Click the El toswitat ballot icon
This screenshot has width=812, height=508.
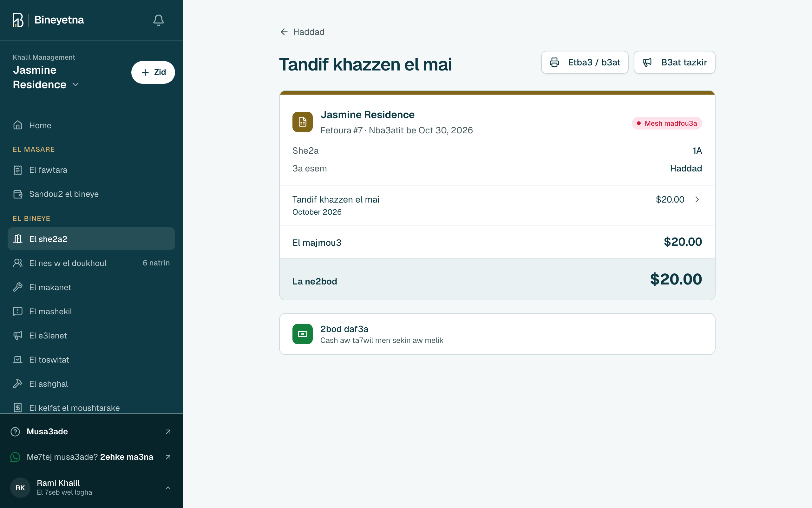click(18, 360)
